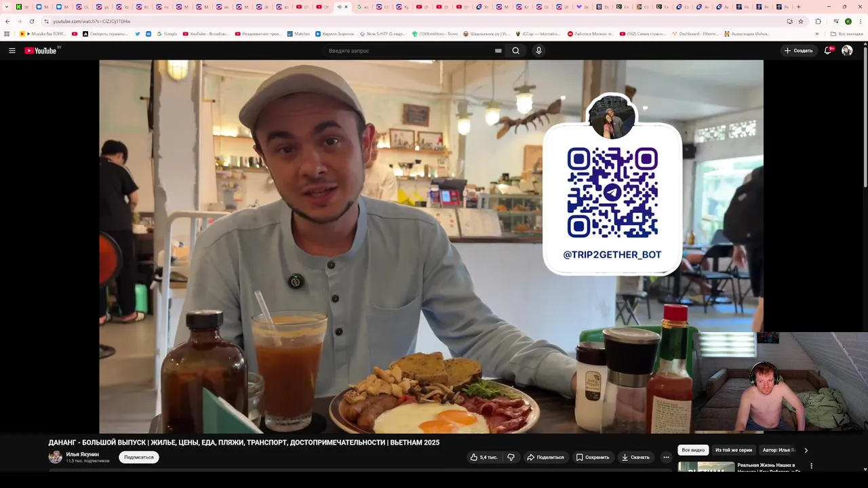Click the youtube.com address bar URL
Image resolution: width=868 pixels, height=488 pixels.
pyautogui.click(x=92, y=21)
